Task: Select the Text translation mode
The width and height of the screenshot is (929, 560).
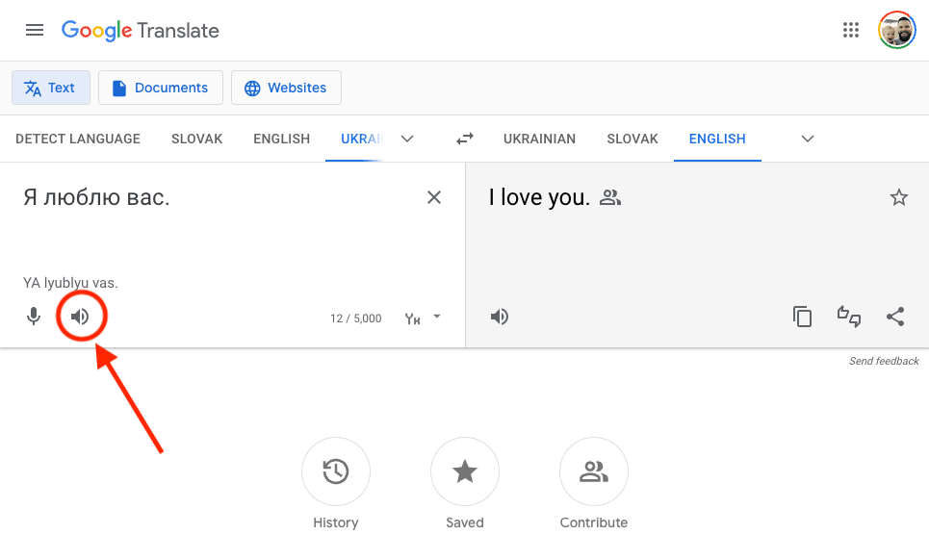Action: click(x=51, y=88)
